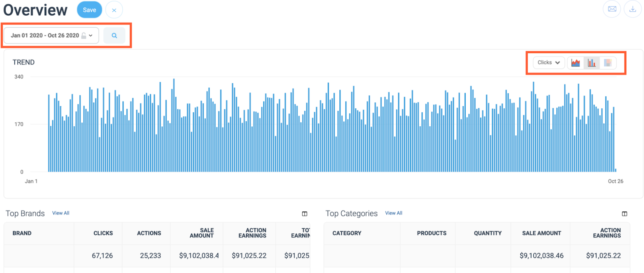The image size is (644, 273).
Task: Click the X cancel button next to Save
Action: pyautogui.click(x=114, y=10)
